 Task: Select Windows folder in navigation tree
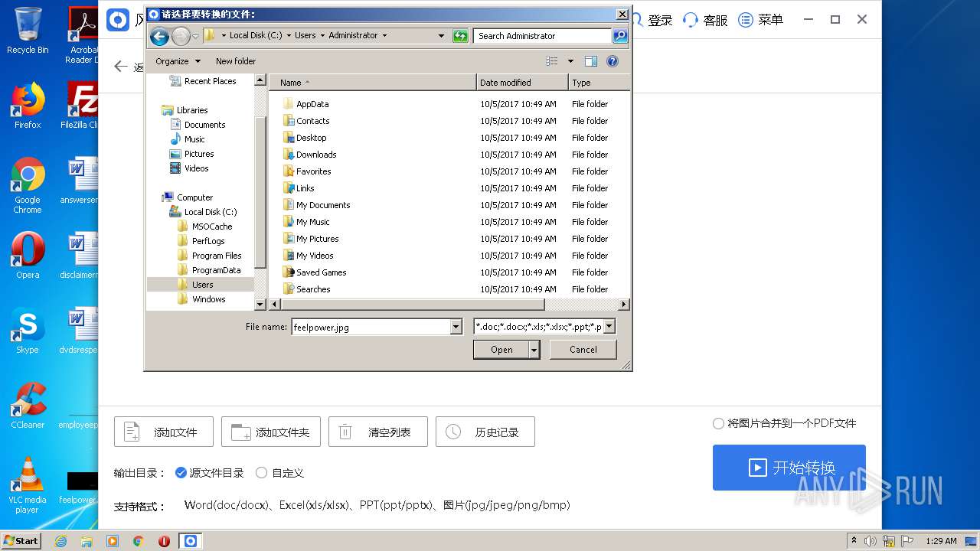click(208, 299)
